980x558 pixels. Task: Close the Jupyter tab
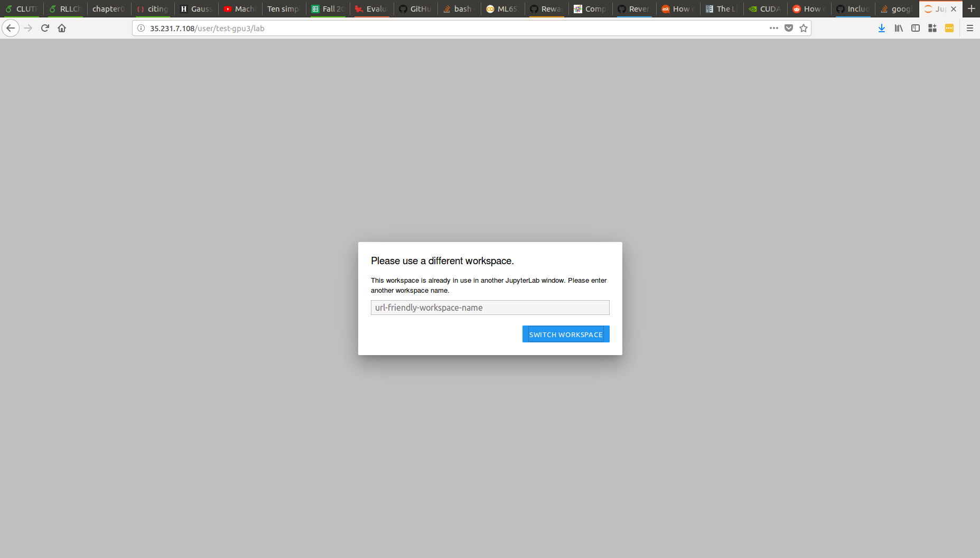tap(954, 8)
